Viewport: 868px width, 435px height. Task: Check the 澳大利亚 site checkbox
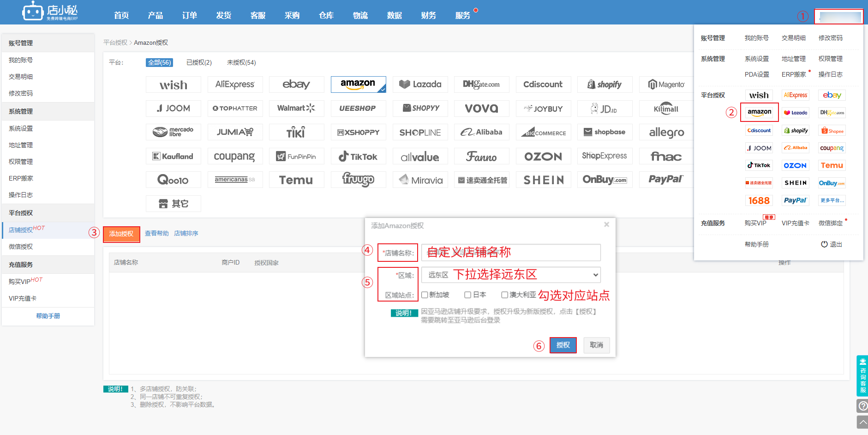[x=504, y=295]
